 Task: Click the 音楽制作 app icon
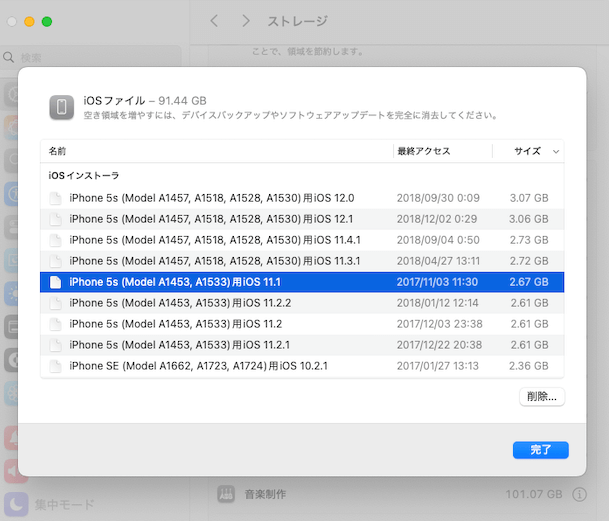click(226, 494)
